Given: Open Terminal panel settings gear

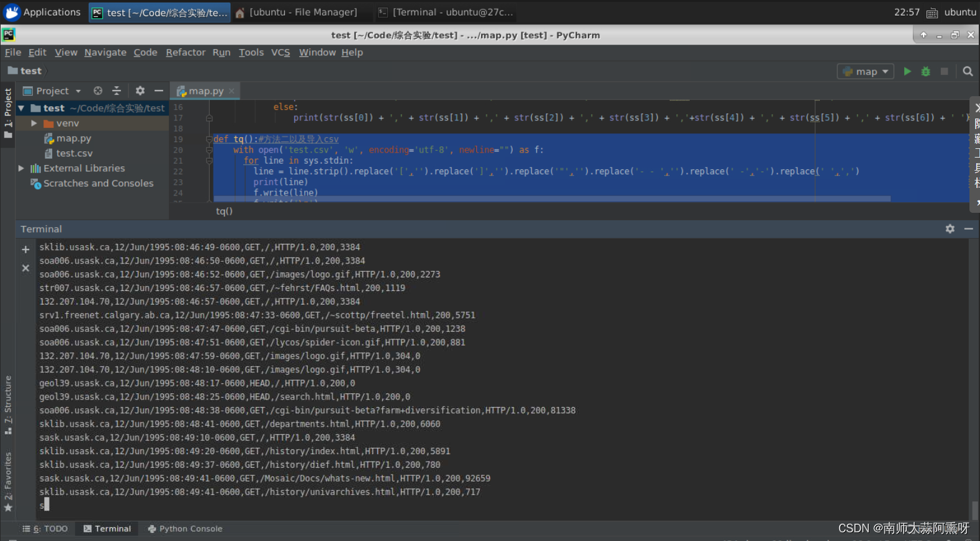Looking at the screenshot, I should (x=950, y=229).
